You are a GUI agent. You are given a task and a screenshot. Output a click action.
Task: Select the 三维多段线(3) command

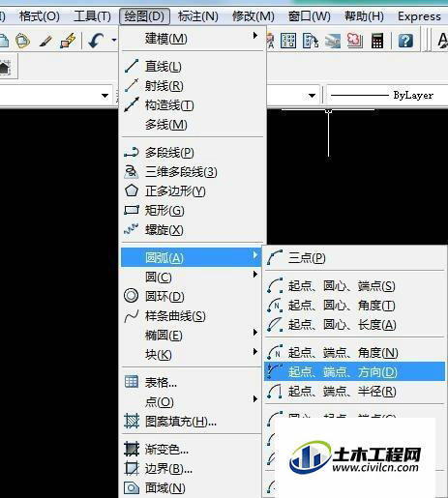click(192, 172)
